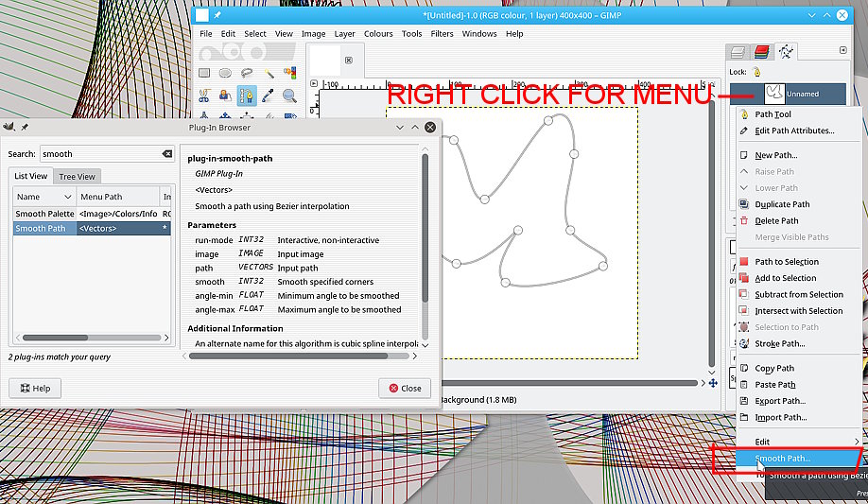Viewport: 868px width, 504px height.
Task: Switch to Tree View tab
Action: pos(78,177)
